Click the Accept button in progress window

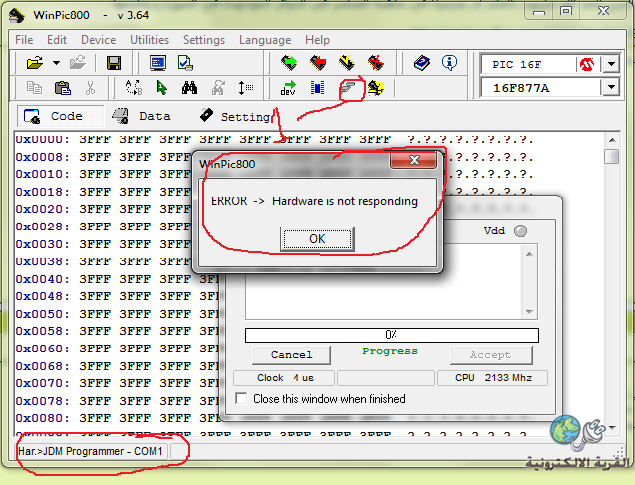[491, 355]
